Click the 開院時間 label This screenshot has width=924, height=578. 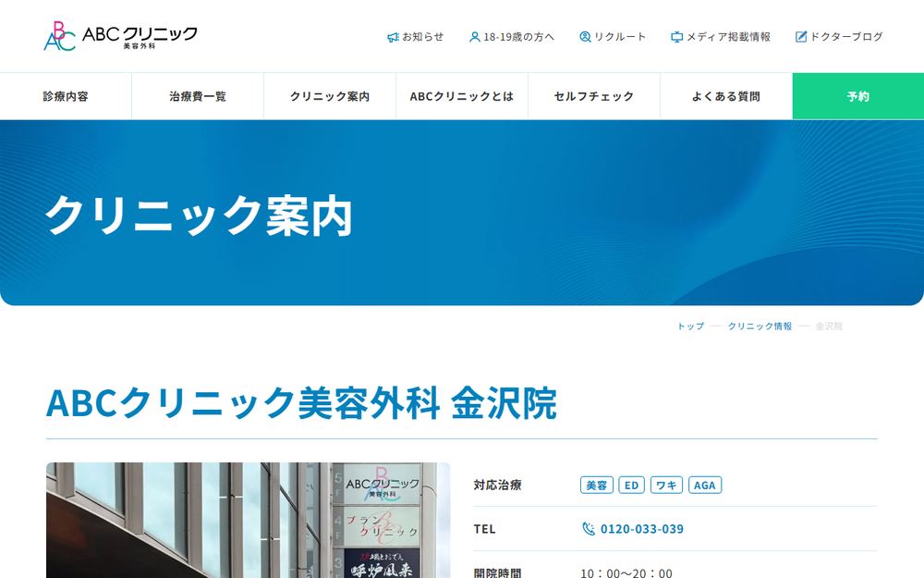click(x=497, y=572)
